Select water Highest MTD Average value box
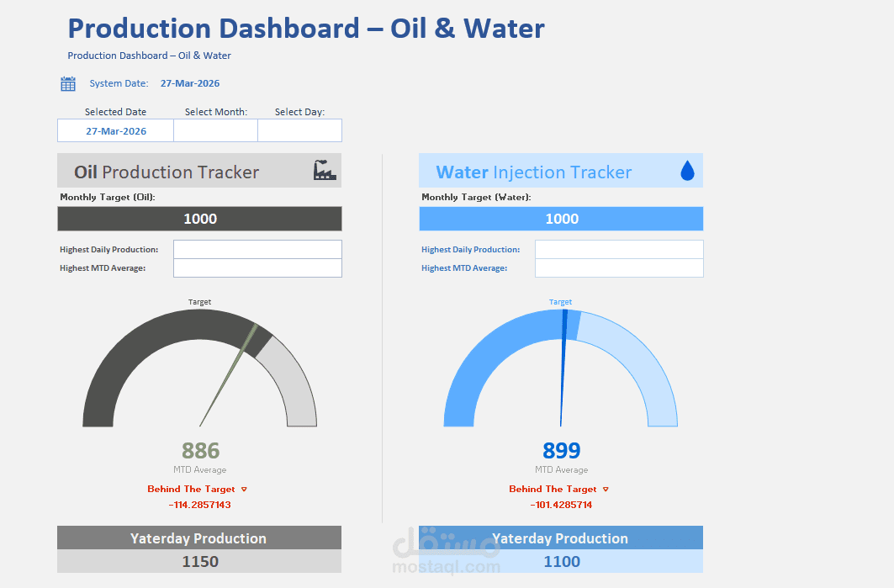The image size is (894, 588). tap(619, 268)
